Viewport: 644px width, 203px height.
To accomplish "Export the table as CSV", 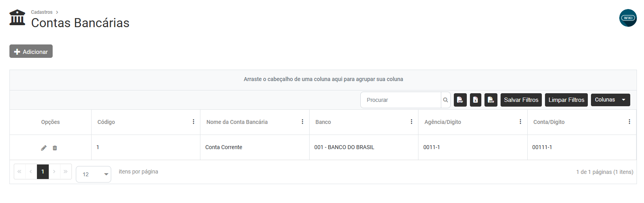I will click(x=491, y=100).
